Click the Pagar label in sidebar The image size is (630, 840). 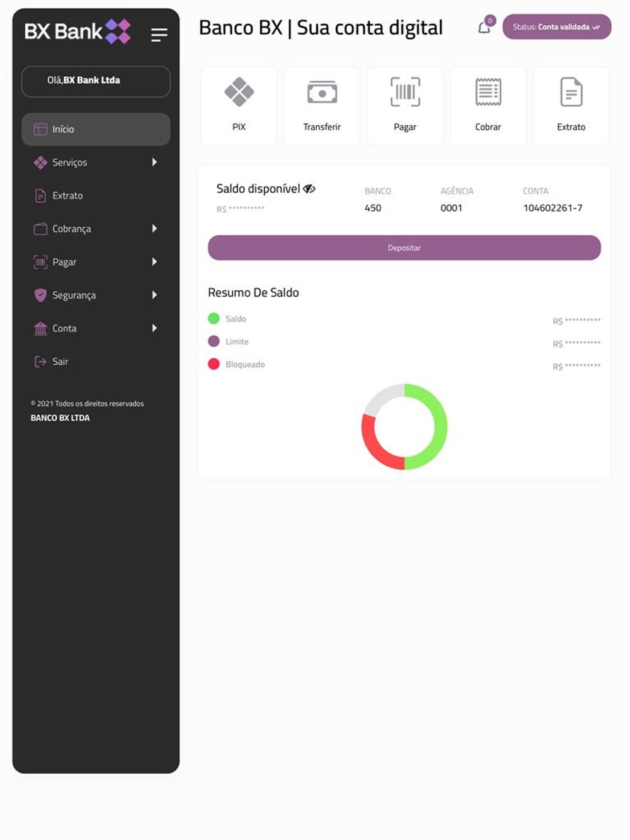tap(64, 262)
